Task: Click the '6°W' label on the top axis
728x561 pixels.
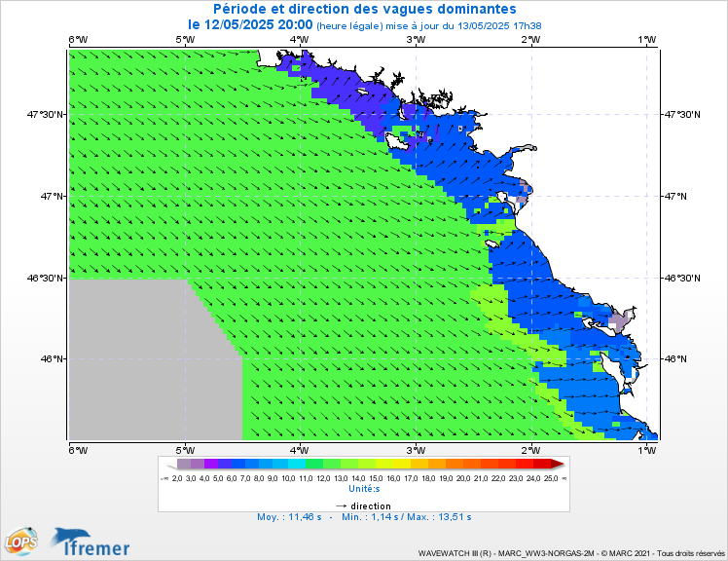Action: click(x=78, y=40)
